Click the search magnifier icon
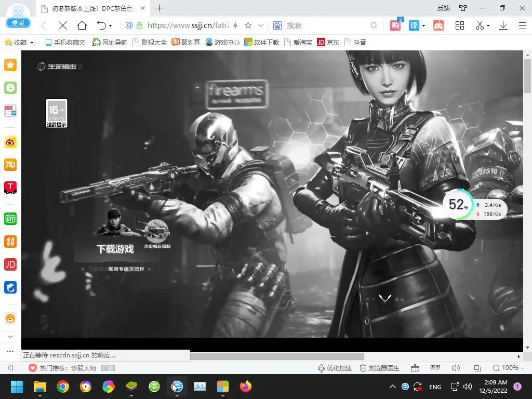This screenshot has height=399, width=532. click(x=374, y=25)
